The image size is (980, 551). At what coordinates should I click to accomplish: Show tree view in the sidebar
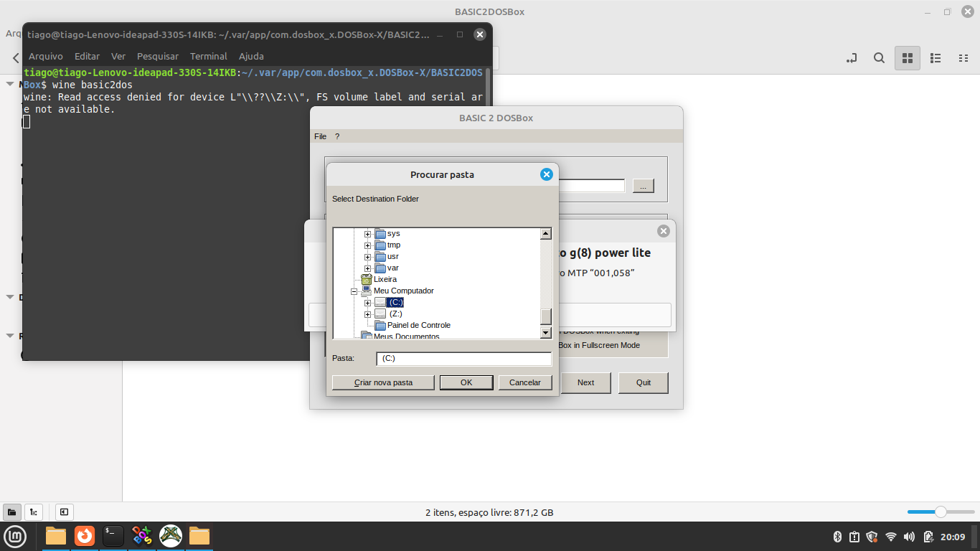[x=33, y=512]
